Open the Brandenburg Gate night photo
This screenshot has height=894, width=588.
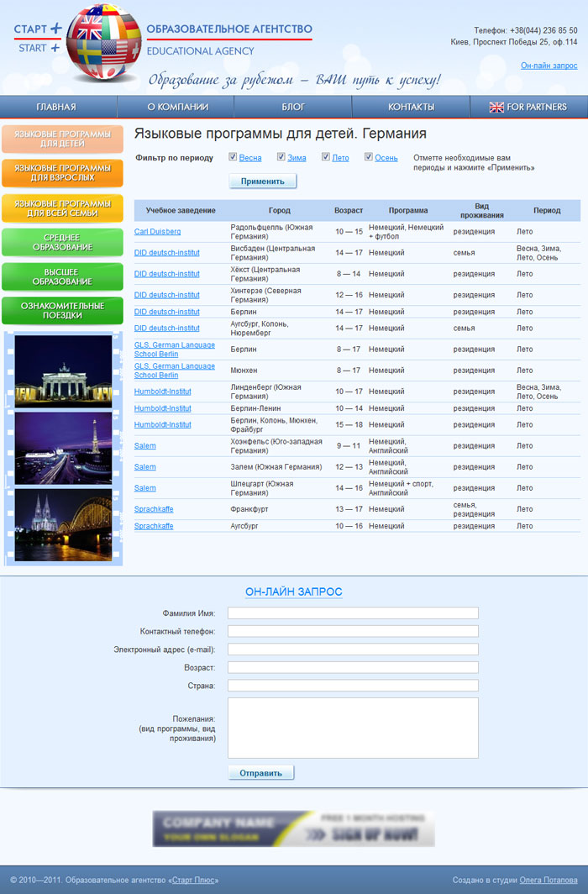click(x=63, y=371)
